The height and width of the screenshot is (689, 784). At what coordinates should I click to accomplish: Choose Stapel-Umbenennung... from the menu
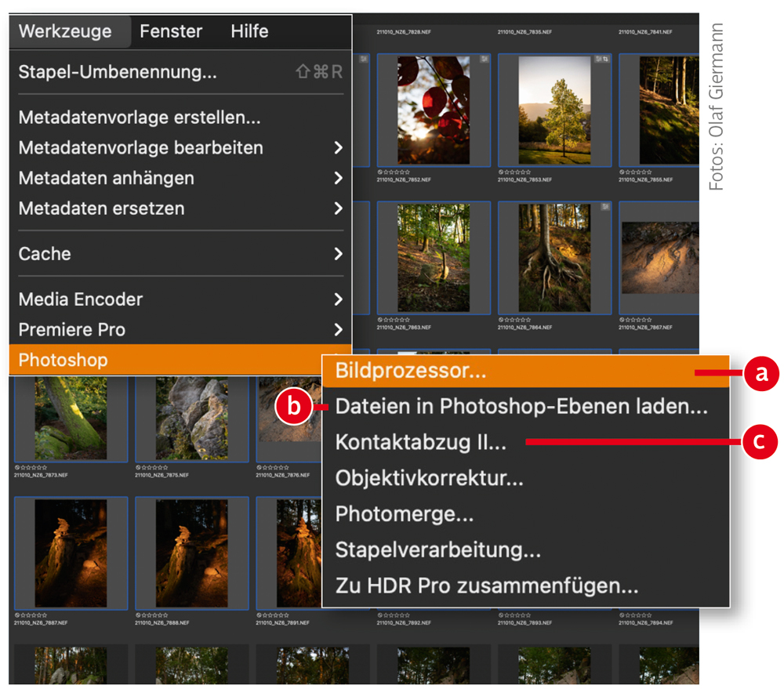(x=180, y=72)
